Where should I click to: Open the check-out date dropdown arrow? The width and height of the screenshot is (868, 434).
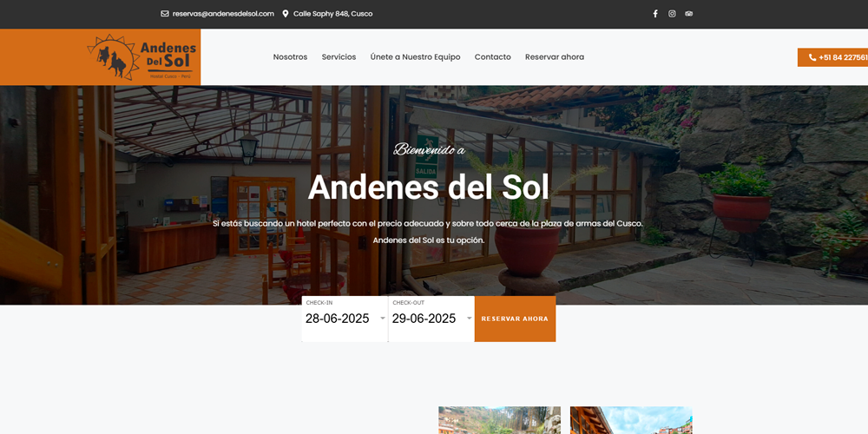click(x=469, y=319)
